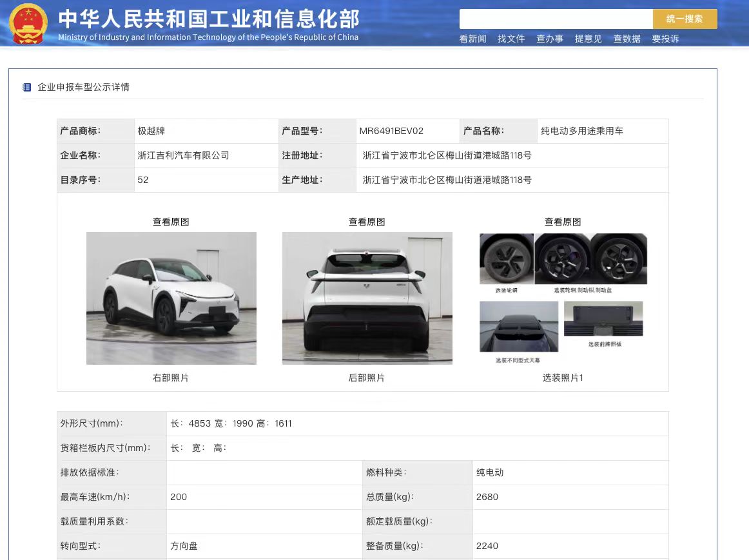Click 查看原图 above the rear car photo

pyautogui.click(x=367, y=222)
